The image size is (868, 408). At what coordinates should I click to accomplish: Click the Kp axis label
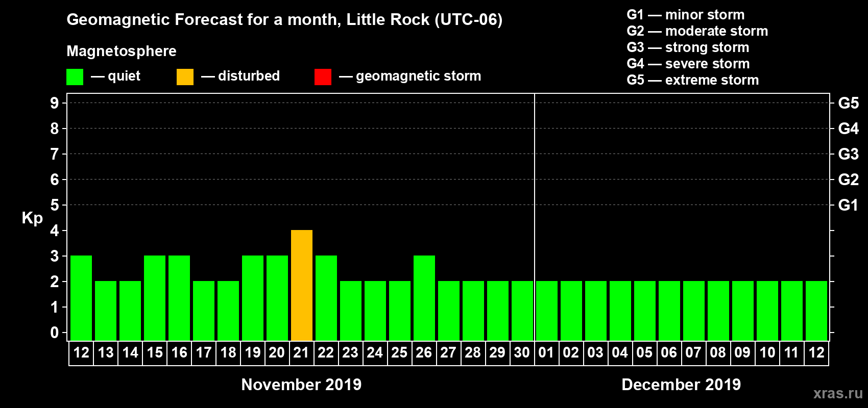pos(32,218)
